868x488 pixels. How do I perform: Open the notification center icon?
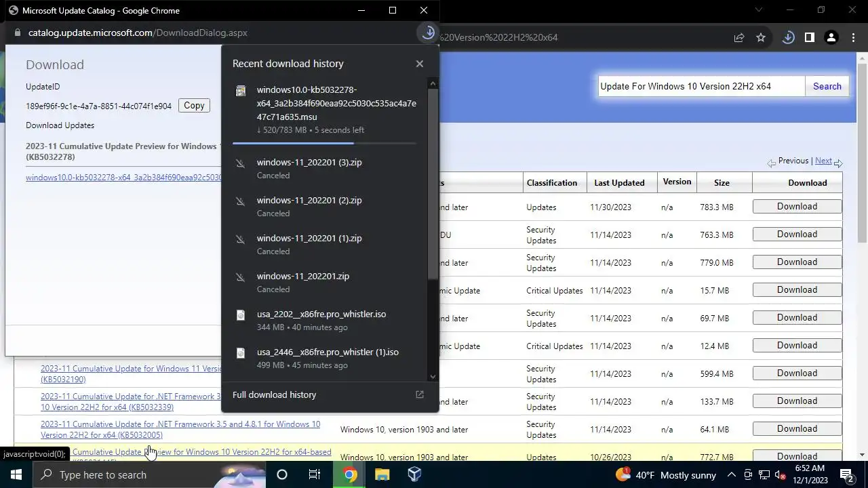point(847,474)
